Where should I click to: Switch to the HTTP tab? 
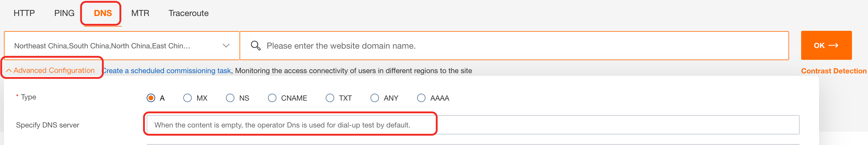(24, 13)
